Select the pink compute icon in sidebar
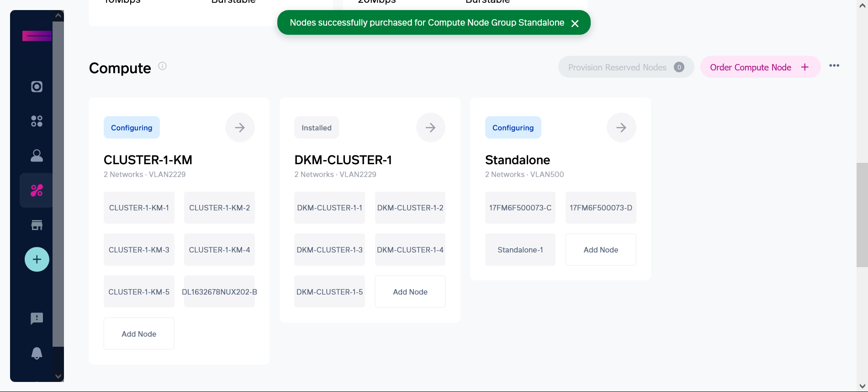Image resolution: width=868 pixels, height=392 pixels. click(x=37, y=190)
